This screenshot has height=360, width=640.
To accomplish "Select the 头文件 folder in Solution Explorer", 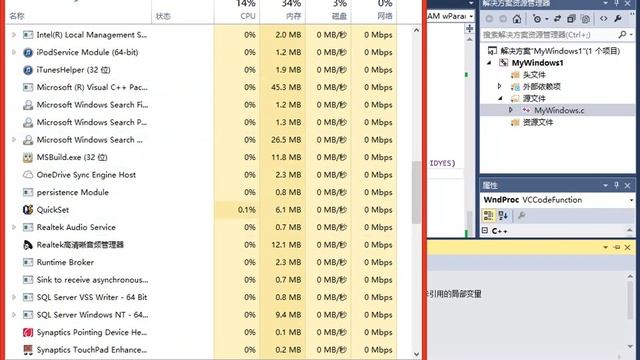I will (534, 75).
